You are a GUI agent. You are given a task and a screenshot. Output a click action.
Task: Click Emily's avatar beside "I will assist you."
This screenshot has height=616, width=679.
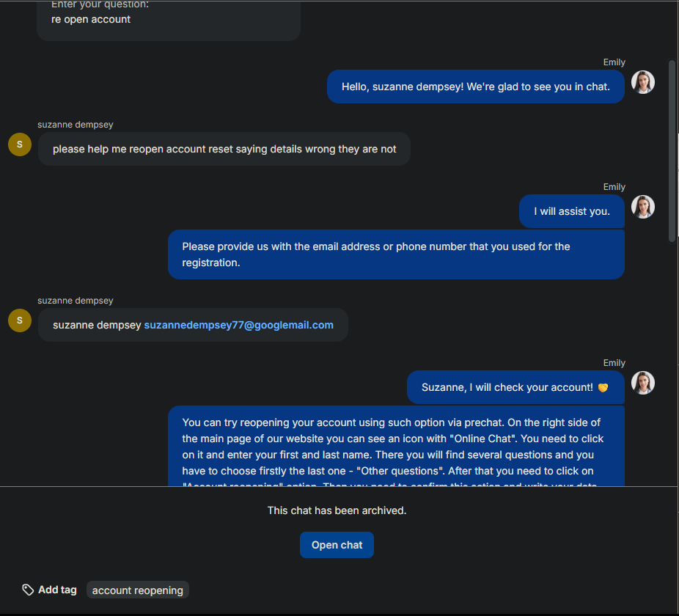click(x=642, y=207)
